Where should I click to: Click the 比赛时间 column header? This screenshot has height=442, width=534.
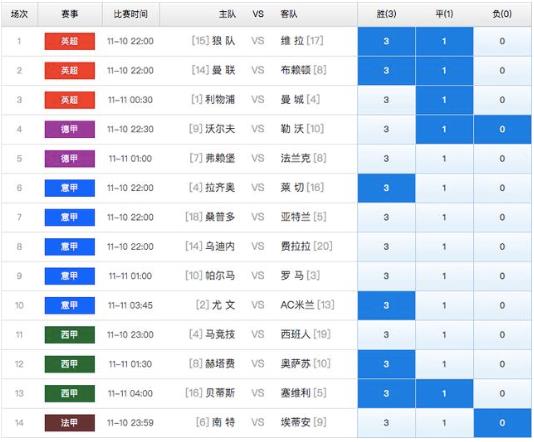pos(130,14)
